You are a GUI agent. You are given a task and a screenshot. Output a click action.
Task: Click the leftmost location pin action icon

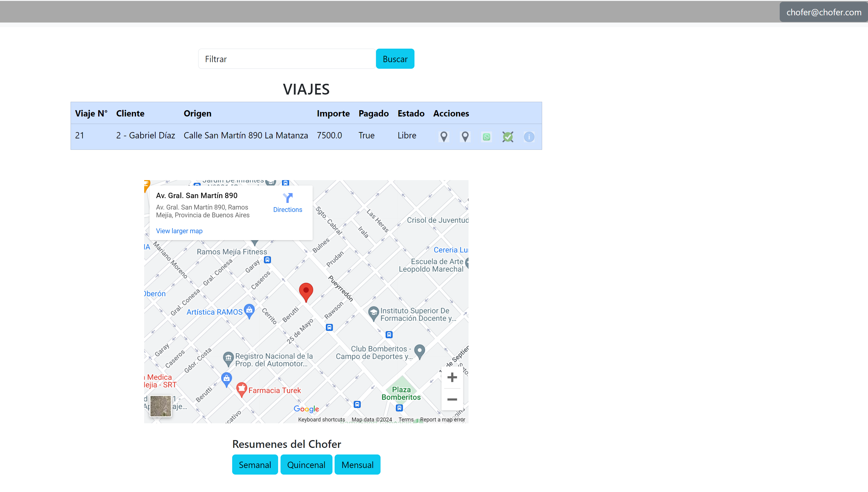(x=444, y=137)
